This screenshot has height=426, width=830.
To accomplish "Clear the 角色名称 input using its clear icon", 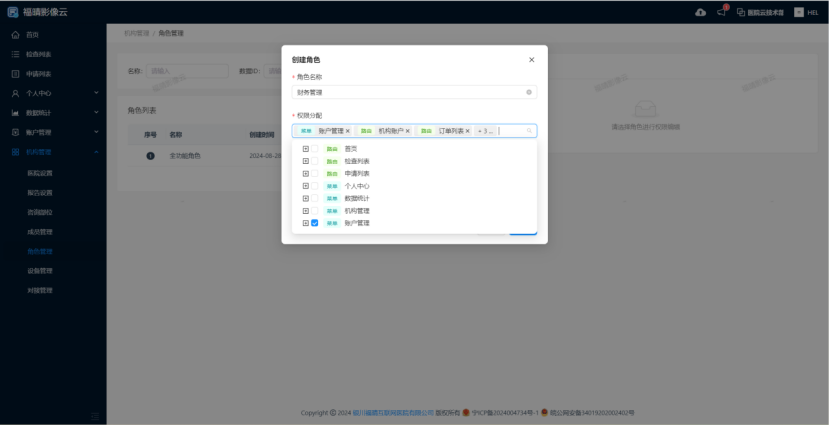I will pos(529,92).
